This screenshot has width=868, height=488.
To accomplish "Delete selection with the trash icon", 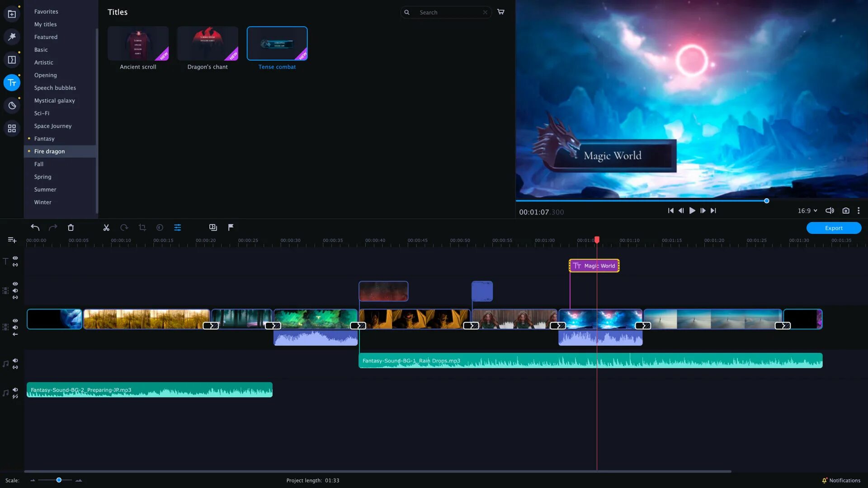I will 71,228.
